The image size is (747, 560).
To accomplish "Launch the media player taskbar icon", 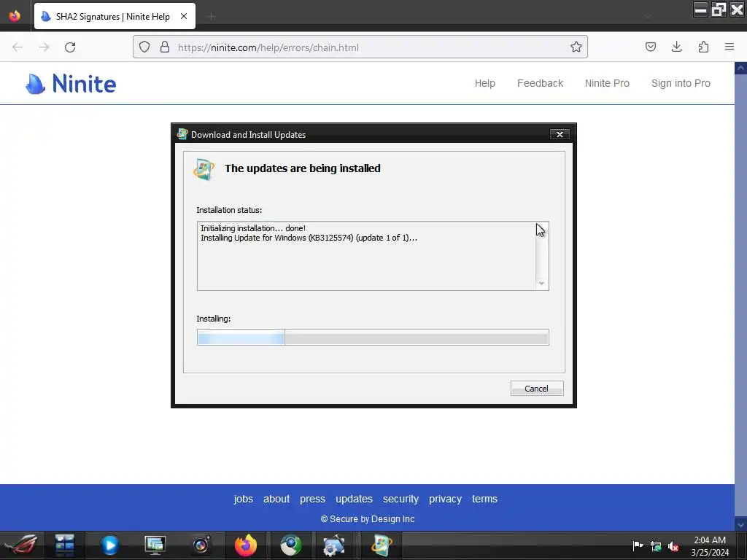I will 110,545.
